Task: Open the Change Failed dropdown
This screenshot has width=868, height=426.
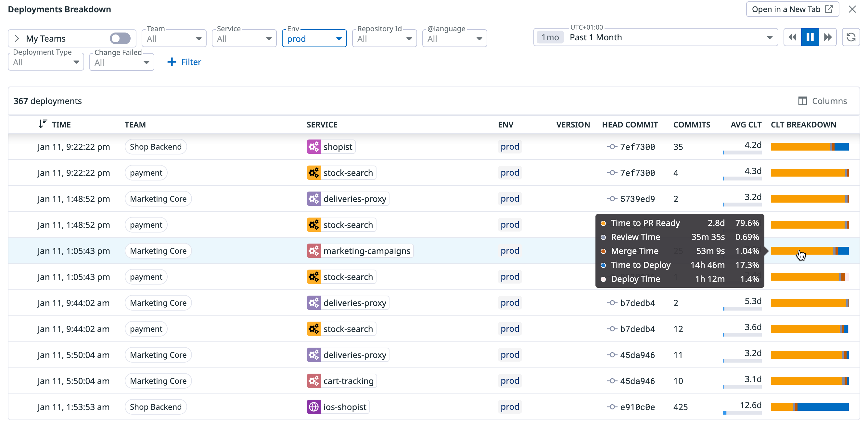Action: click(x=121, y=62)
